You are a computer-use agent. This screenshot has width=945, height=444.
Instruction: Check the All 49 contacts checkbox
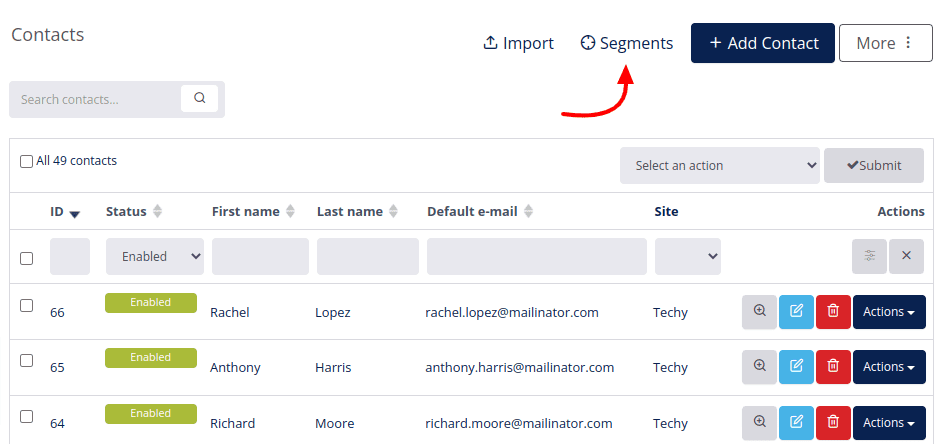(x=27, y=161)
